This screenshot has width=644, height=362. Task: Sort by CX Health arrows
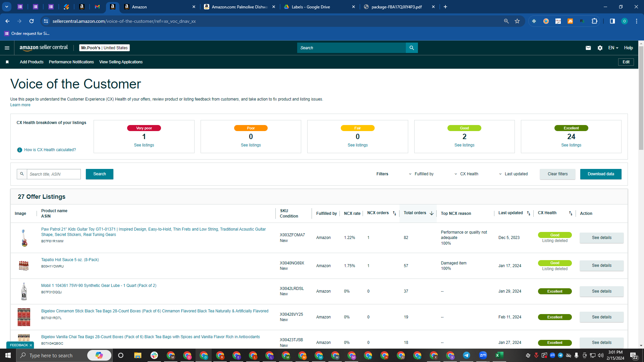[x=571, y=213]
